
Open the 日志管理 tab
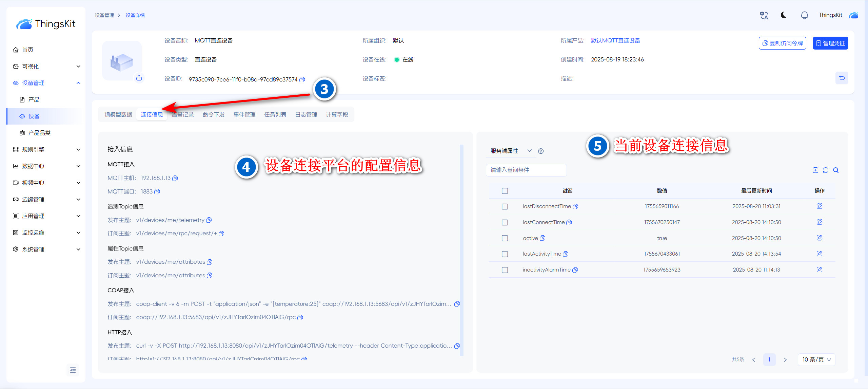(306, 115)
